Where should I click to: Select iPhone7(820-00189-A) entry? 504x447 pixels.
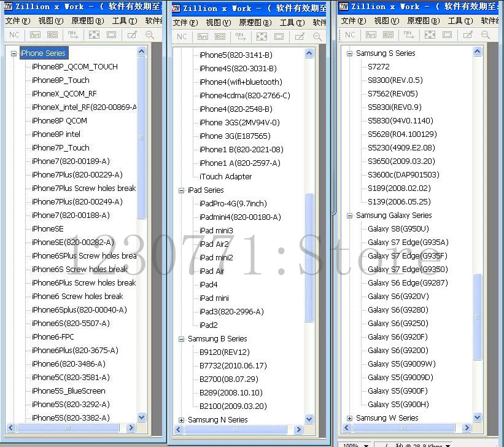pyautogui.click(x=71, y=161)
